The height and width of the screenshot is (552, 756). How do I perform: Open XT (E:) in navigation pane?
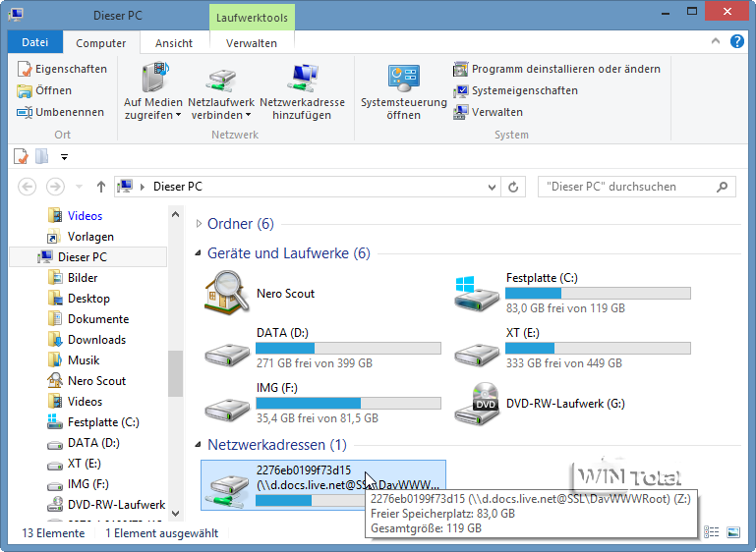(75, 464)
